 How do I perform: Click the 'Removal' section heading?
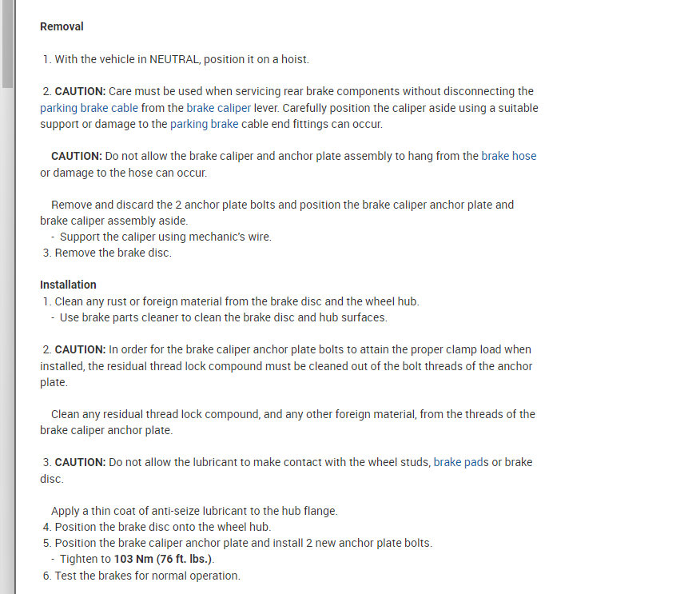click(62, 26)
